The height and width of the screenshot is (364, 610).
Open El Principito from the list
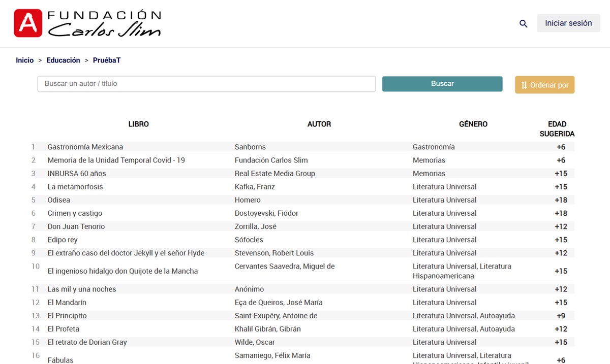(x=67, y=316)
